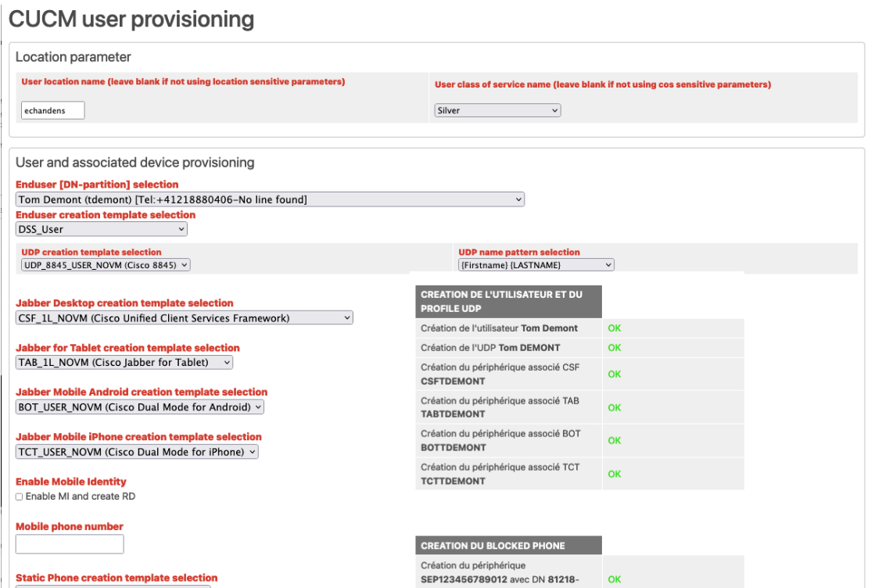The height and width of the screenshot is (588, 871).
Task: Open the Jabber for Tablet template dropdown
Action: (124, 363)
